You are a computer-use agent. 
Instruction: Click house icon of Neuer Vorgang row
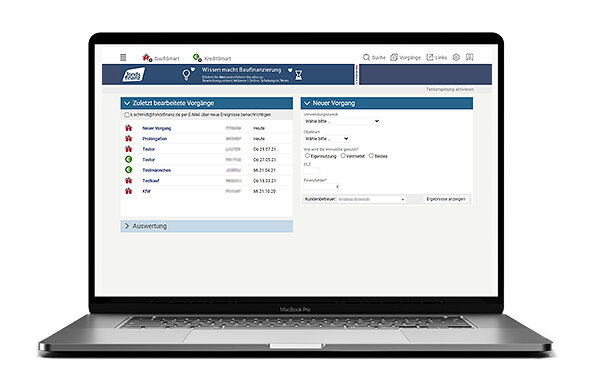(x=128, y=128)
